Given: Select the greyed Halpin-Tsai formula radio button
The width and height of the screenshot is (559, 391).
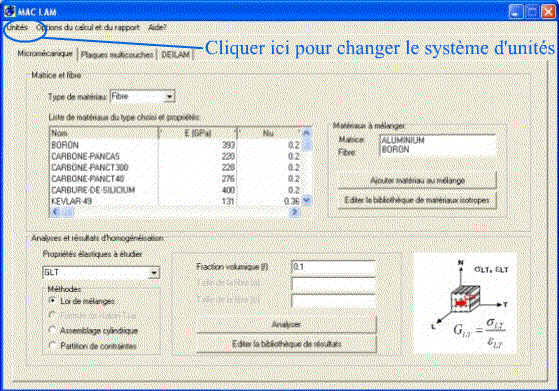Looking at the screenshot, I should pyautogui.click(x=52, y=315).
